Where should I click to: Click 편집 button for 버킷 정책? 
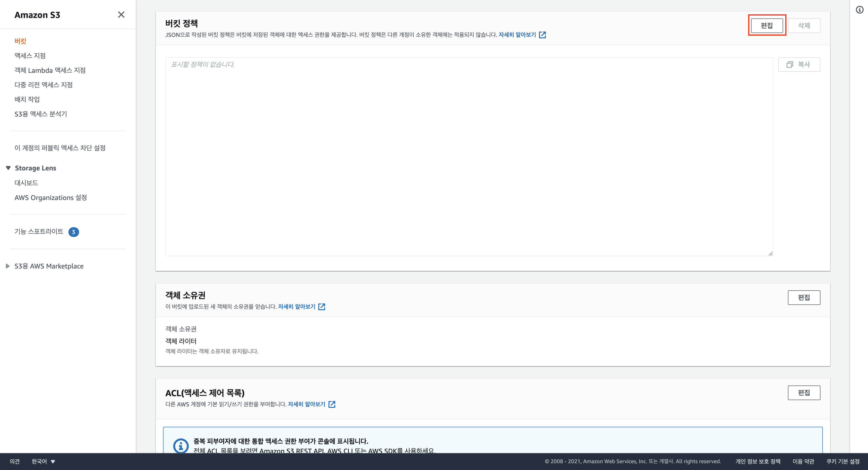click(767, 26)
